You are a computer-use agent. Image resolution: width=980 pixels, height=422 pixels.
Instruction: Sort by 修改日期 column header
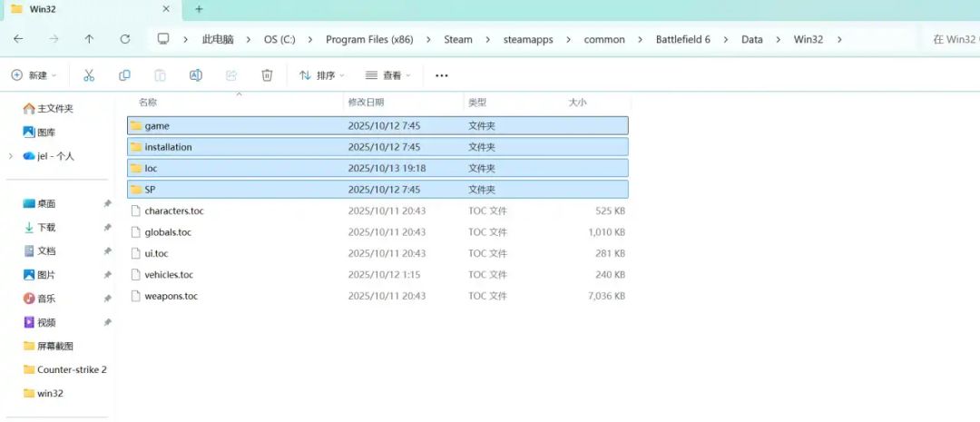click(367, 102)
